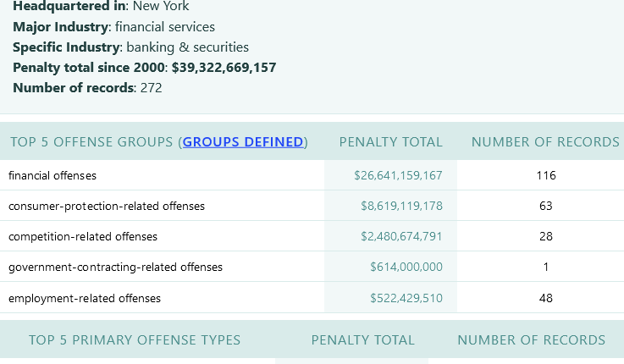Open the $26,641,159,167 penalty total link

(398, 176)
